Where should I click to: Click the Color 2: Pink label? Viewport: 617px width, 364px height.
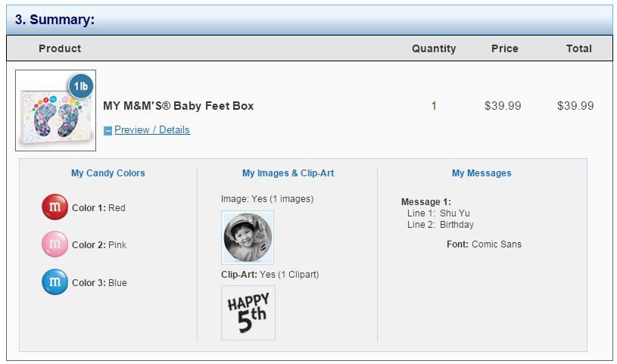(x=99, y=244)
